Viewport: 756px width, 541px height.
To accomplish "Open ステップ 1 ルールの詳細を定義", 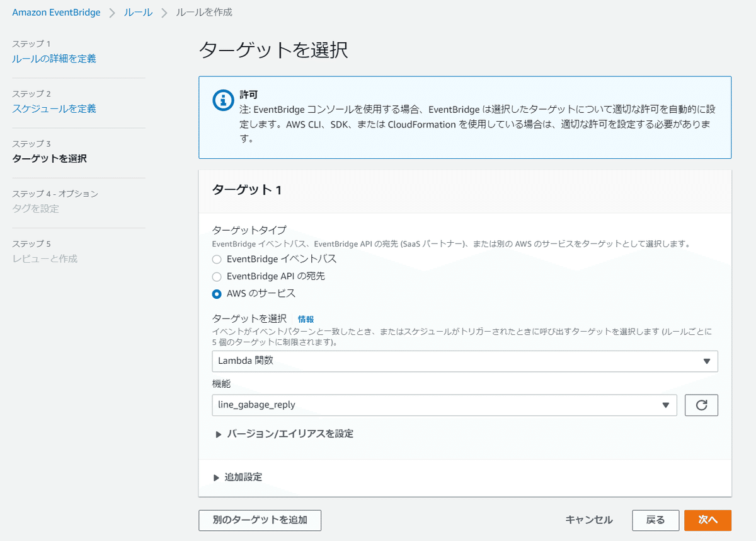I will (x=54, y=59).
